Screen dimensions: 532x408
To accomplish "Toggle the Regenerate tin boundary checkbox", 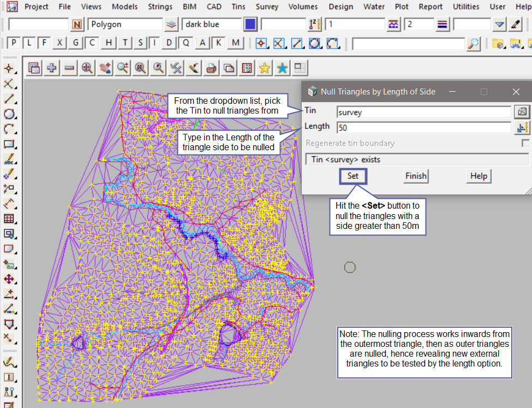I will (x=525, y=143).
